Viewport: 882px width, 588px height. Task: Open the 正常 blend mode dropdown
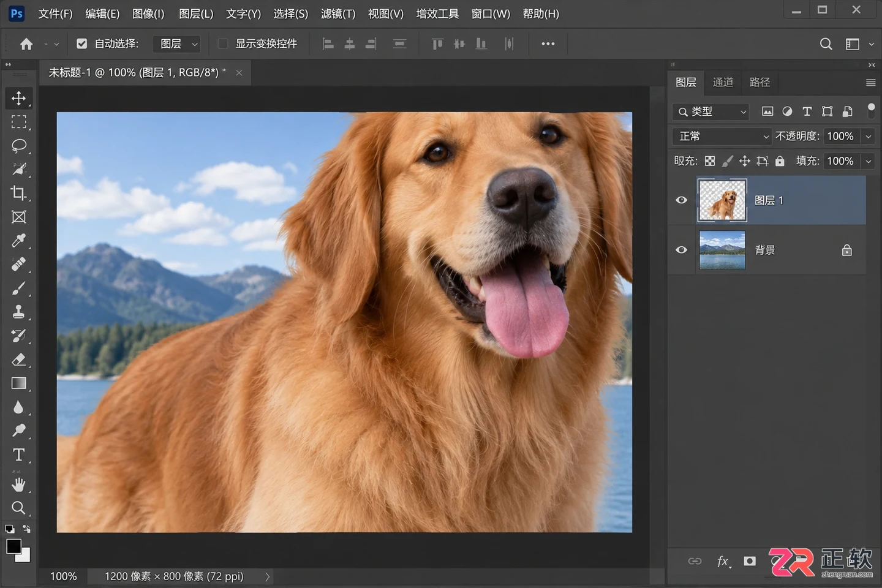(722, 137)
